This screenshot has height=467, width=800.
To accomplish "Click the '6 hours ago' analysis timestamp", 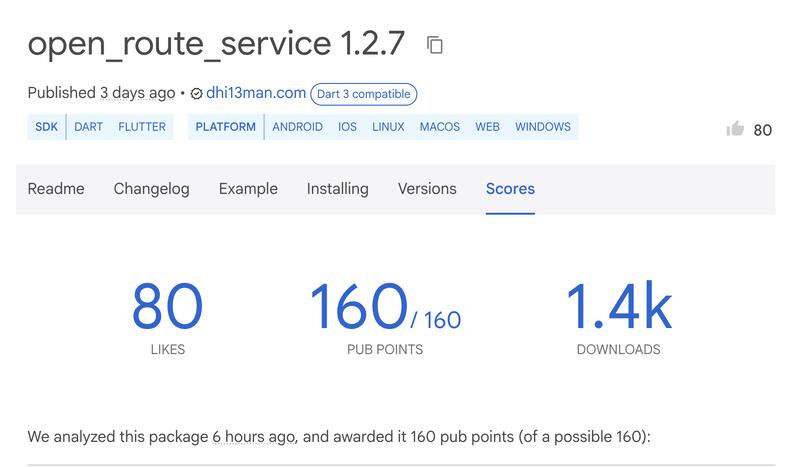I will [254, 437].
